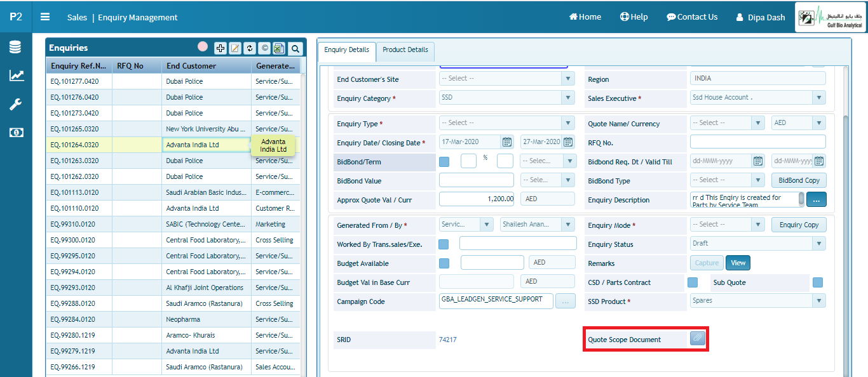Toggle CSD / Parts Contract checkbox
This screenshot has height=377, width=868.
pyautogui.click(x=693, y=282)
